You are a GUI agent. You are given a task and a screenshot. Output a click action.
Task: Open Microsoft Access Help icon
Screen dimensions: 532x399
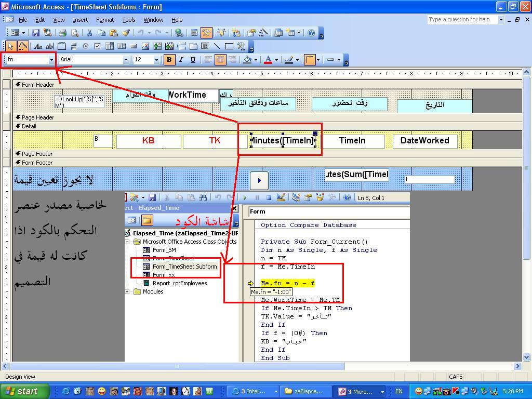pos(311,33)
